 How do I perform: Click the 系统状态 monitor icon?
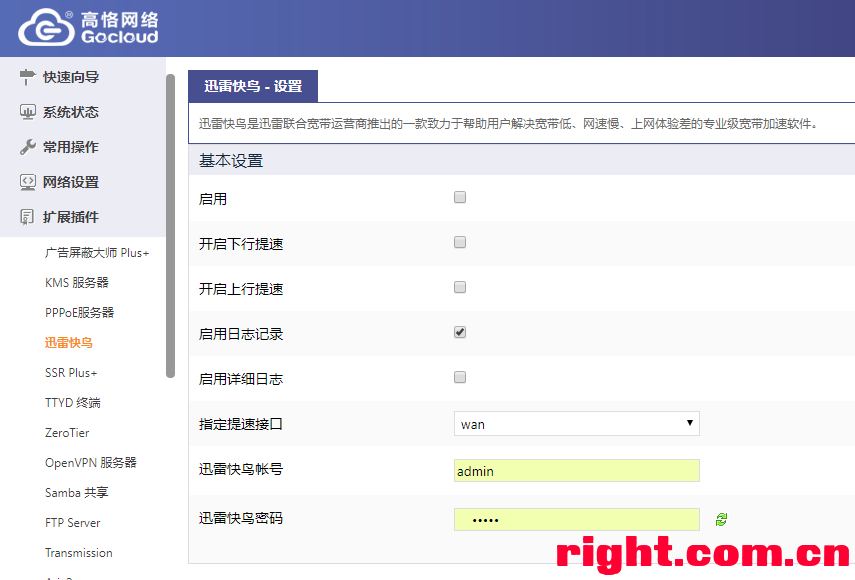point(27,112)
